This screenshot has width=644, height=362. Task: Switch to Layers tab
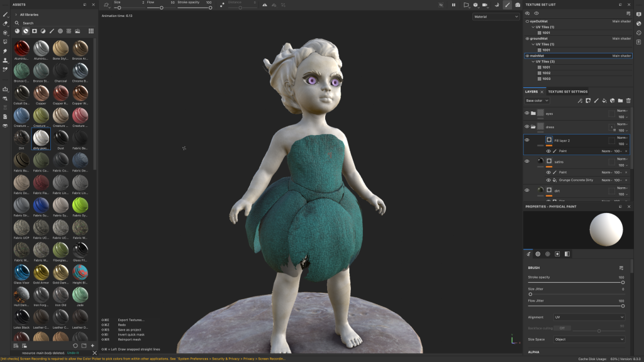pos(531,92)
